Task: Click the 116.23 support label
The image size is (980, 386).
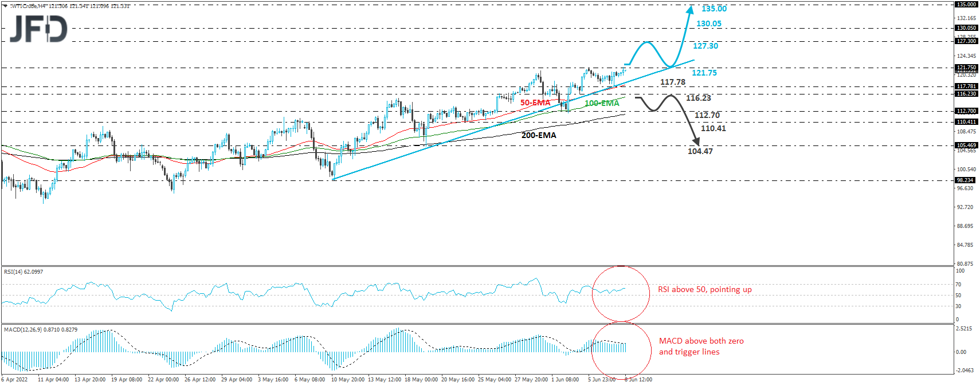Action: pyautogui.click(x=699, y=98)
